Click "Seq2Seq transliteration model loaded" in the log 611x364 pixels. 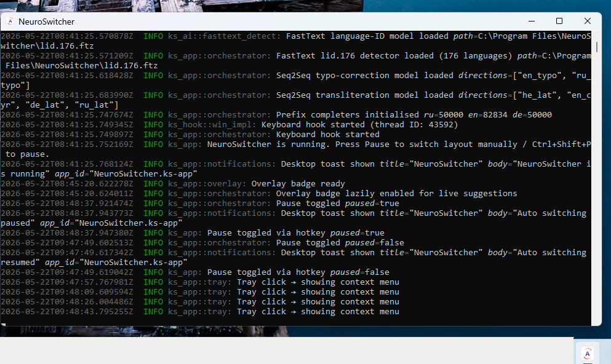tap(365, 95)
